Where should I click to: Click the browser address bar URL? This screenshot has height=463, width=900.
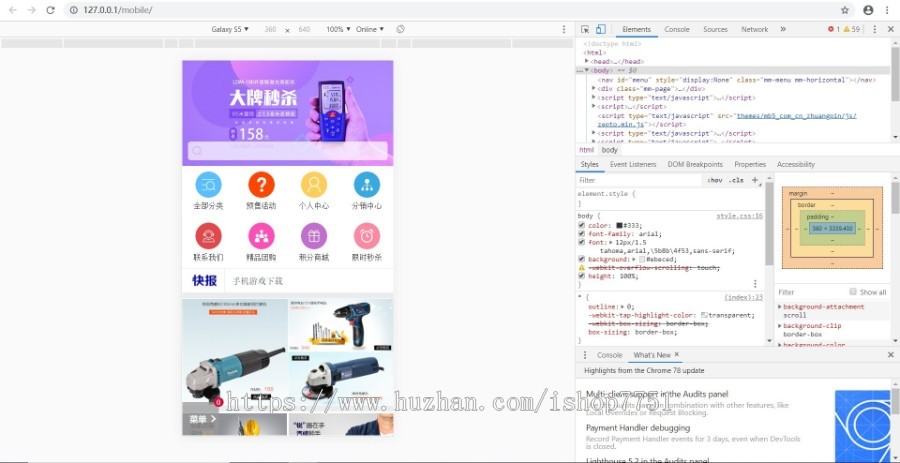click(118, 10)
